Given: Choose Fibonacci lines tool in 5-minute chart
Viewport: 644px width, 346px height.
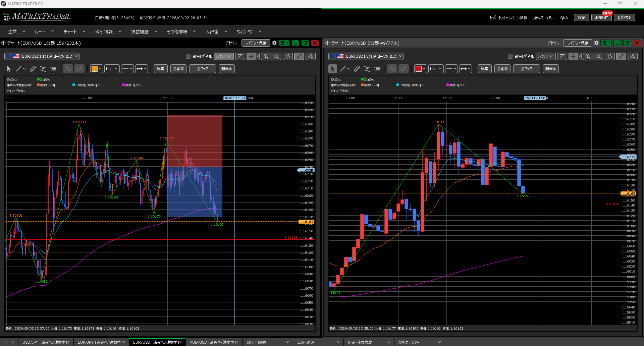Looking at the screenshot, I should click(x=367, y=69).
